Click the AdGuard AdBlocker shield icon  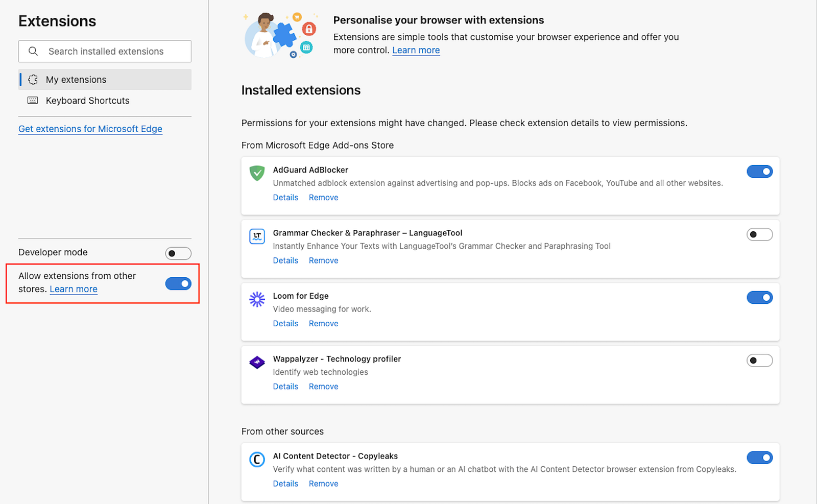coord(257,173)
